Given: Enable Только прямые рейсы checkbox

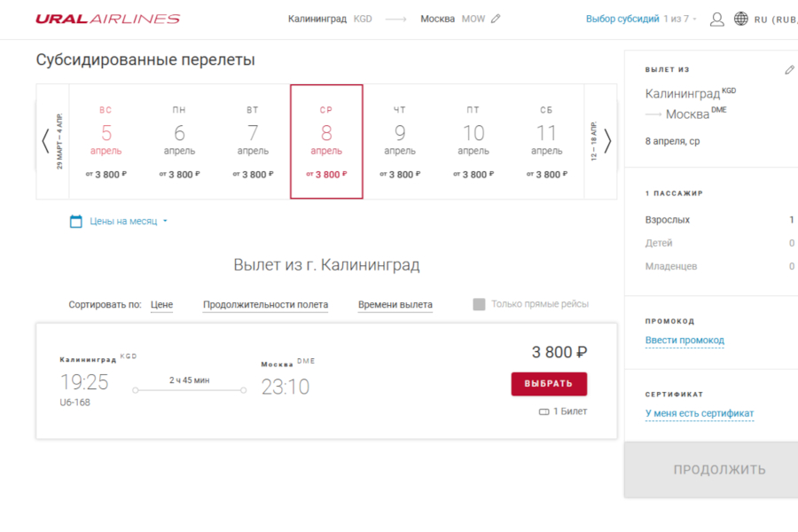Looking at the screenshot, I should click(479, 304).
